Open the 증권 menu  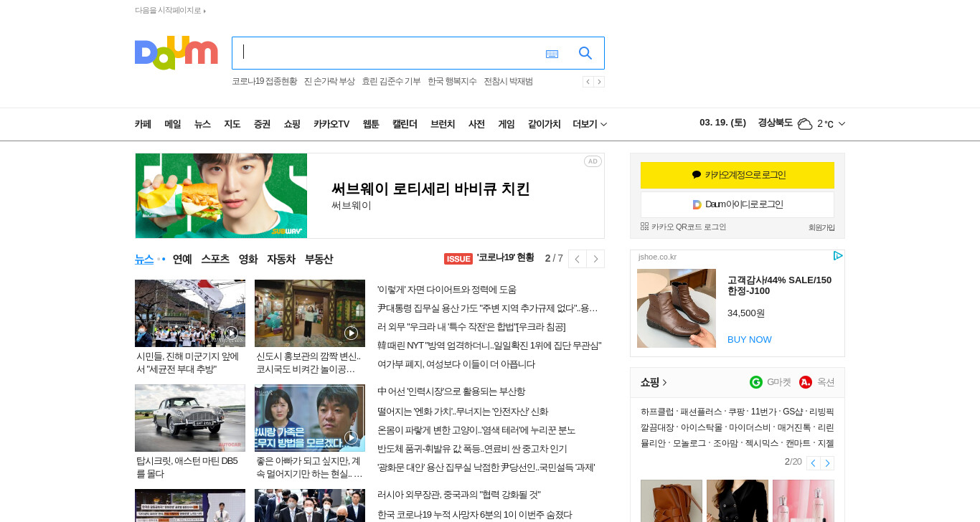262,124
